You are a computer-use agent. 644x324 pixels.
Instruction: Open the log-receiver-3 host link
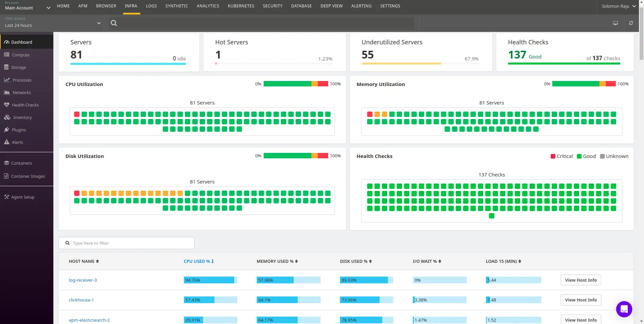[x=83, y=280]
